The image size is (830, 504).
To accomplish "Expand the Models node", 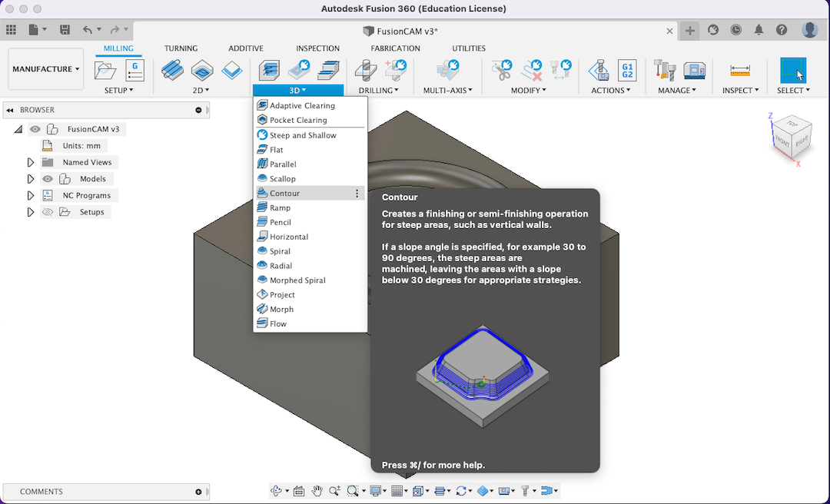I will 31,179.
